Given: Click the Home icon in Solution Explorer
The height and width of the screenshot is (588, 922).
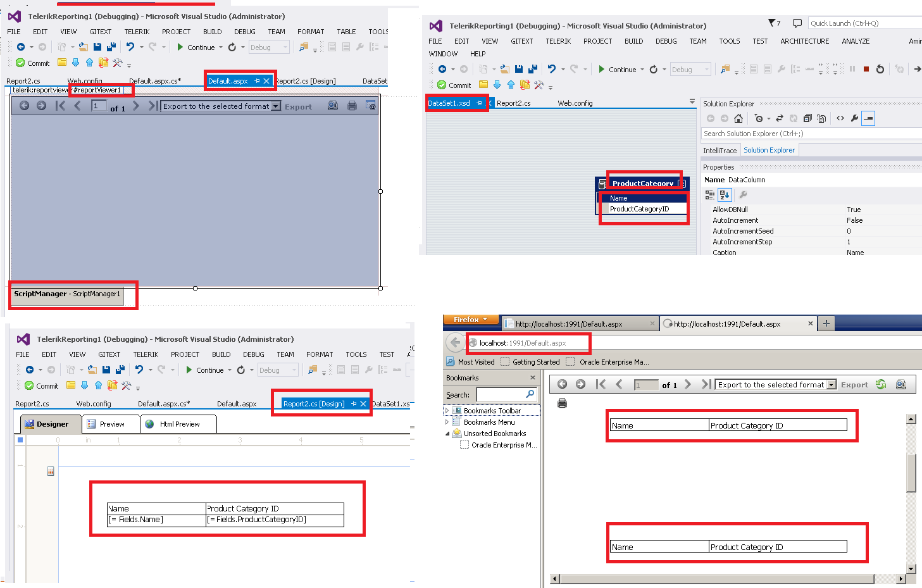Looking at the screenshot, I should point(738,118).
